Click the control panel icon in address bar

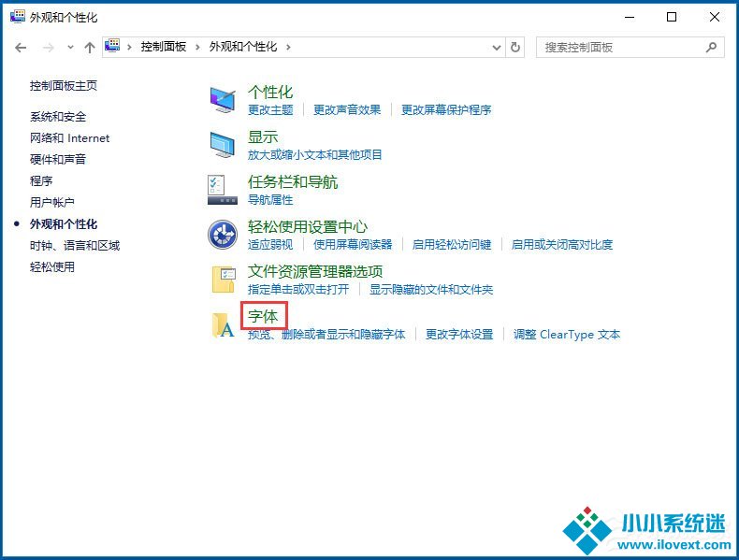click(112, 46)
